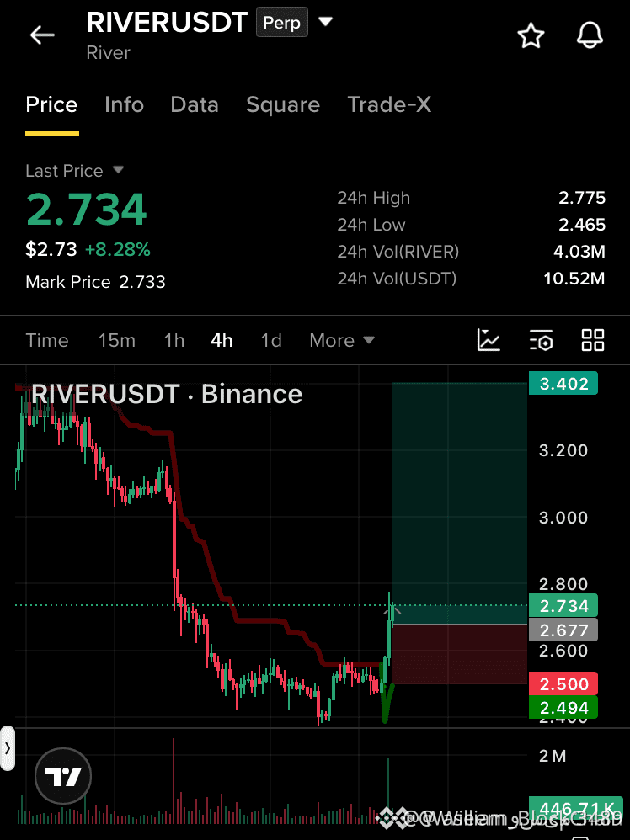Switch to the Price tab

51,104
